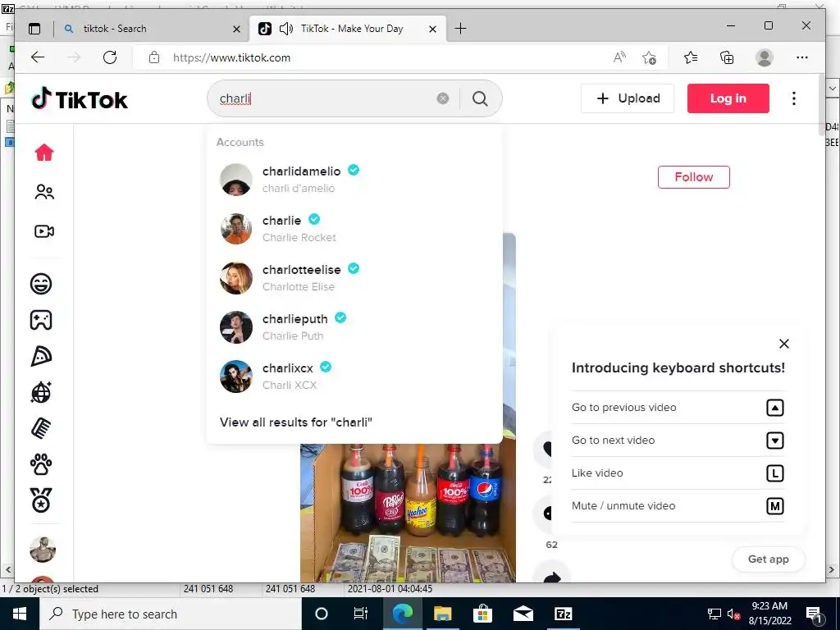Click the suggested account avatar in sidebar

tap(43, 550)
